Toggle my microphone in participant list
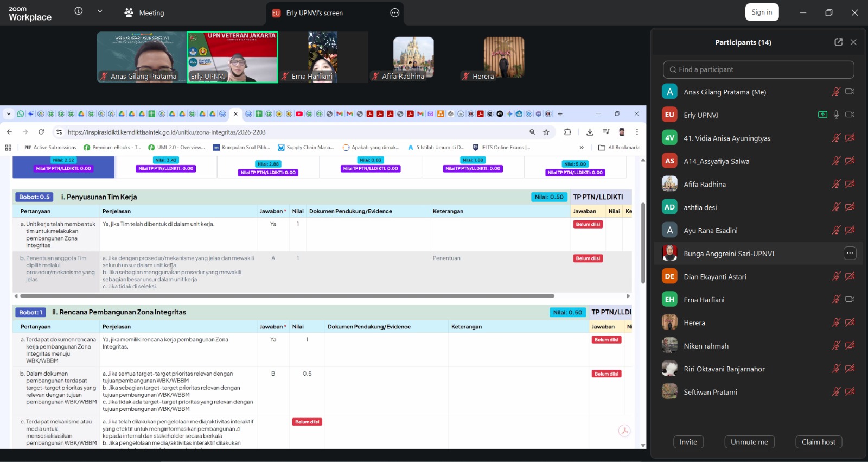This screenshot has height=462, width=868. (x=836, y=92)
